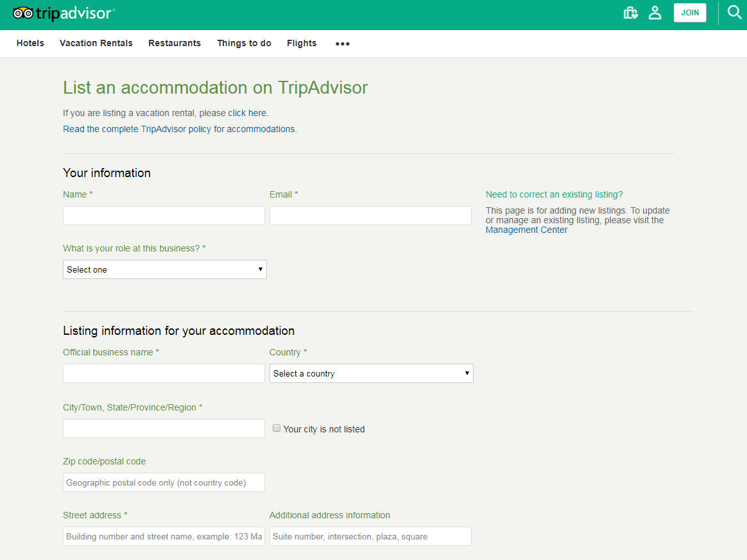Click the TripAdvisor owl logo

pos(64,13)
